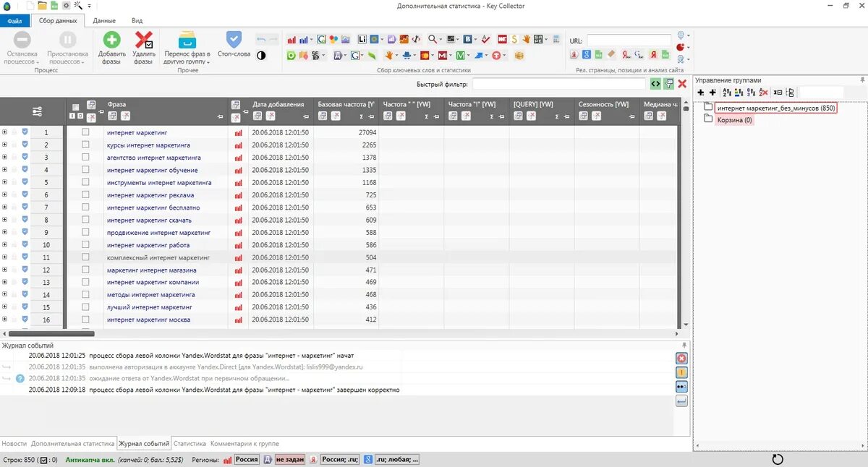Click the green M collection icon
This screenshot has height=467, width=868.
(x=460, y=55)
